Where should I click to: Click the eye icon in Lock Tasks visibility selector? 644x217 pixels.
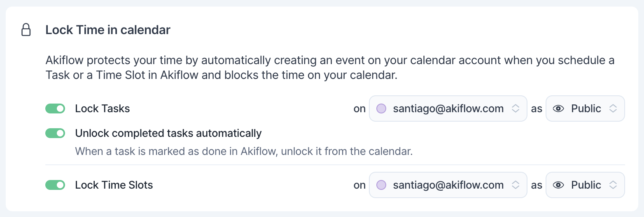[558, 108]
